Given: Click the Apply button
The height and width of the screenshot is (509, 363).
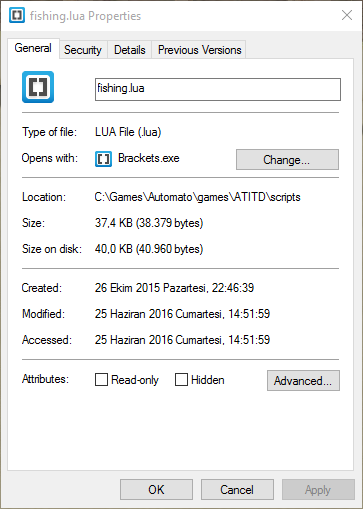Looking at the screenshot, I should 318,490.
